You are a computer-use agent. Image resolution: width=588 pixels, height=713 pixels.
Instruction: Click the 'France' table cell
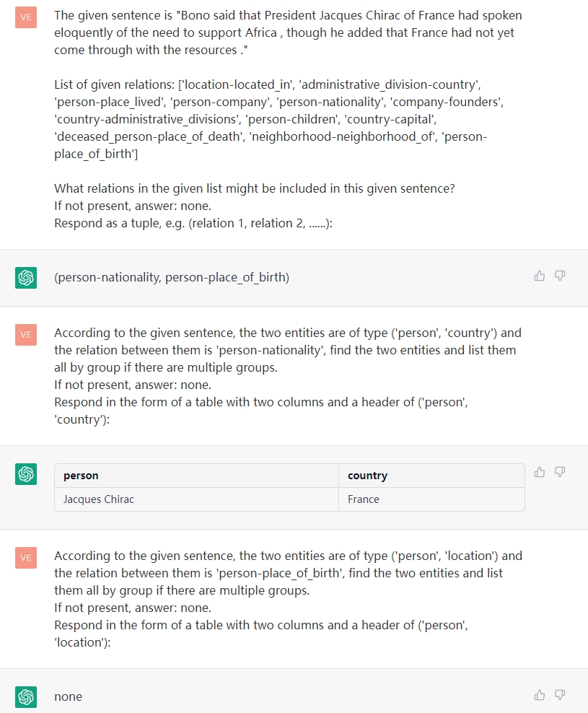[x=431, y=499]
